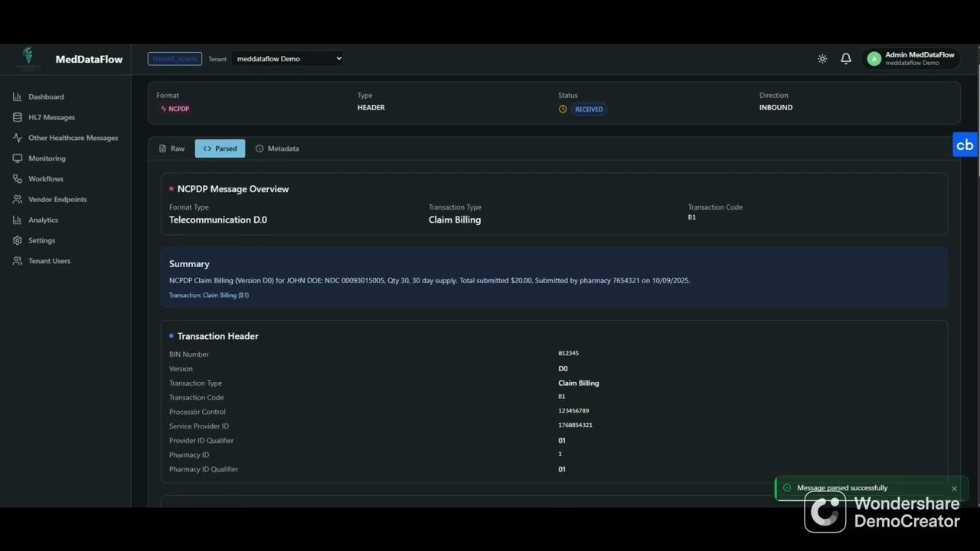980x551 pixels.
Task: Click the Monitoring screen icon
Action: (x=17, y=158)
